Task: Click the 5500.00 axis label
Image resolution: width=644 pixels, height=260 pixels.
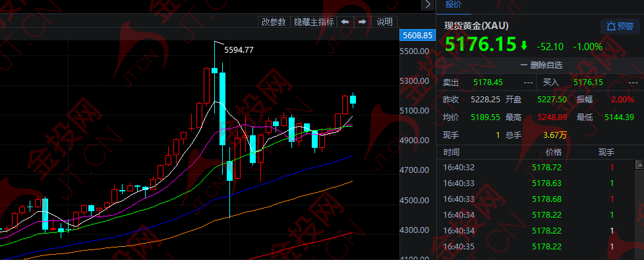Action: [415, 51]
